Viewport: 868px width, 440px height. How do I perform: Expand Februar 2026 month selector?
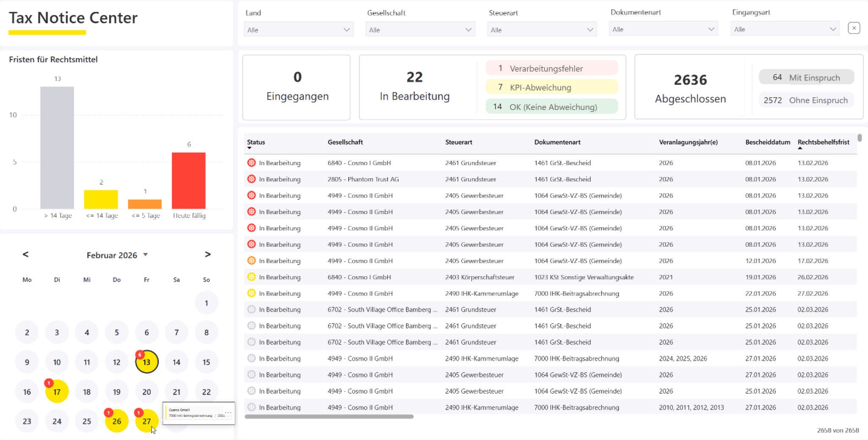(x=145, y=255)
